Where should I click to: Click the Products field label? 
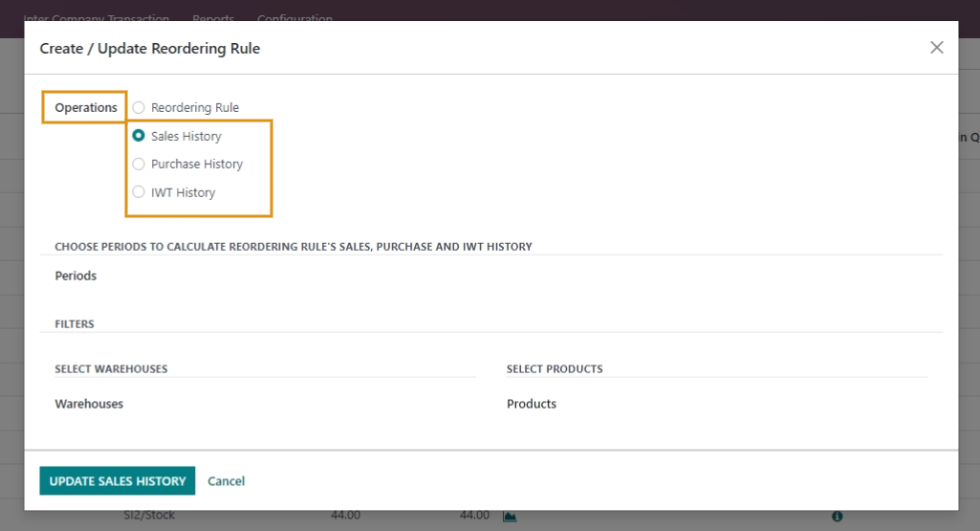point(532,404)
